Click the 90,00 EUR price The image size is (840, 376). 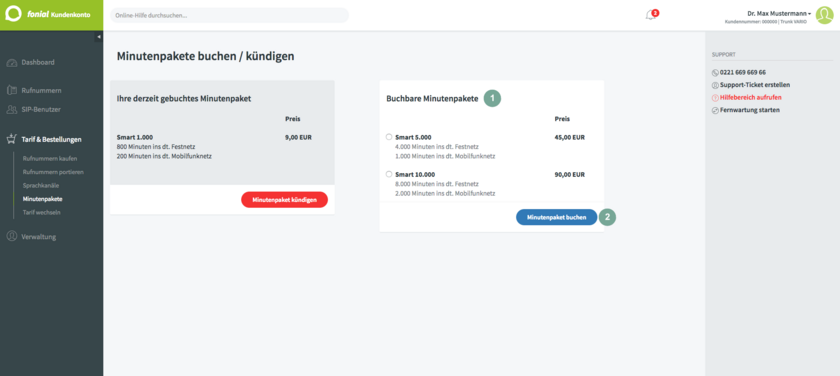[x=569, y=174]
